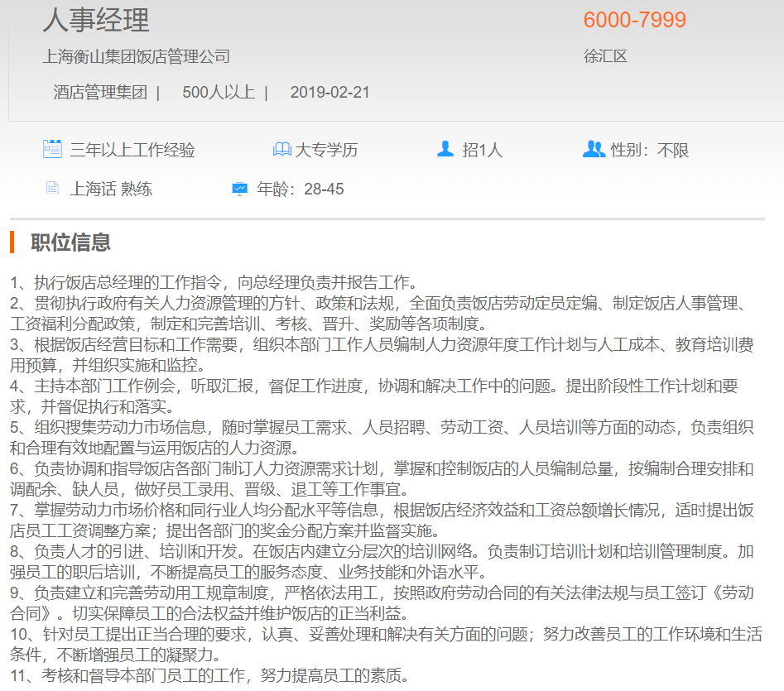Select the 徐汇区 district label

pos(605,57)
